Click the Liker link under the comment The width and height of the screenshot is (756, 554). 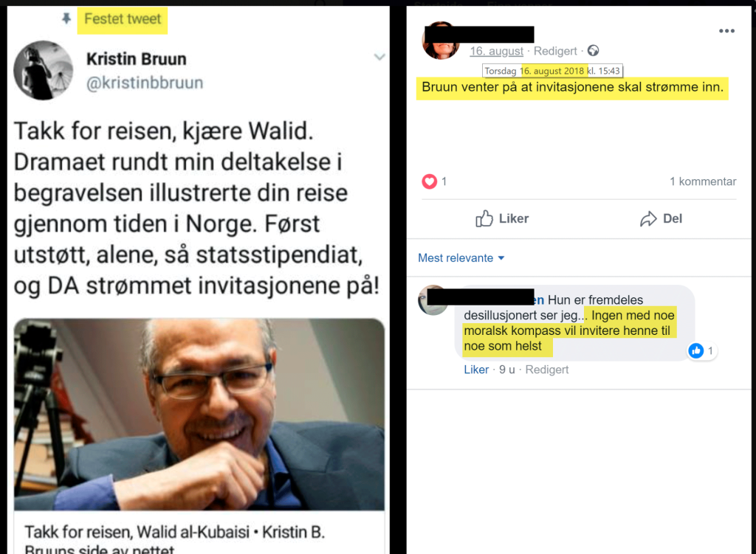click(x=476, y=370)
